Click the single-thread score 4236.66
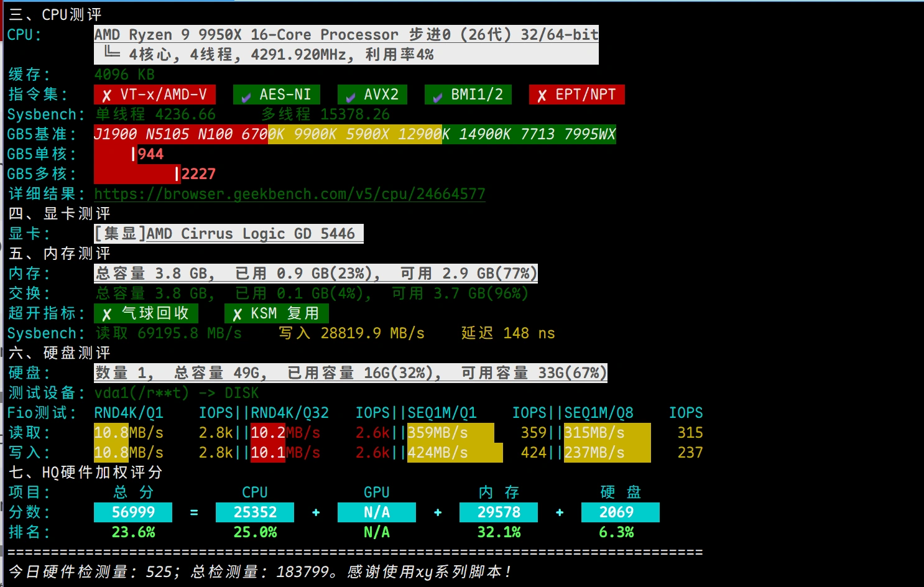Screen dimensions: 924x587 (185, 114)
